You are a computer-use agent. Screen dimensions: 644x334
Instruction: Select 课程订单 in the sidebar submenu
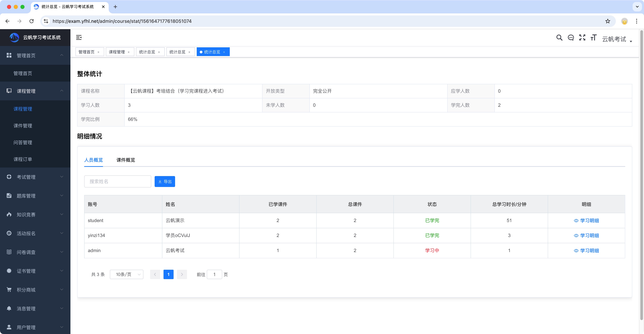[23, 159]
